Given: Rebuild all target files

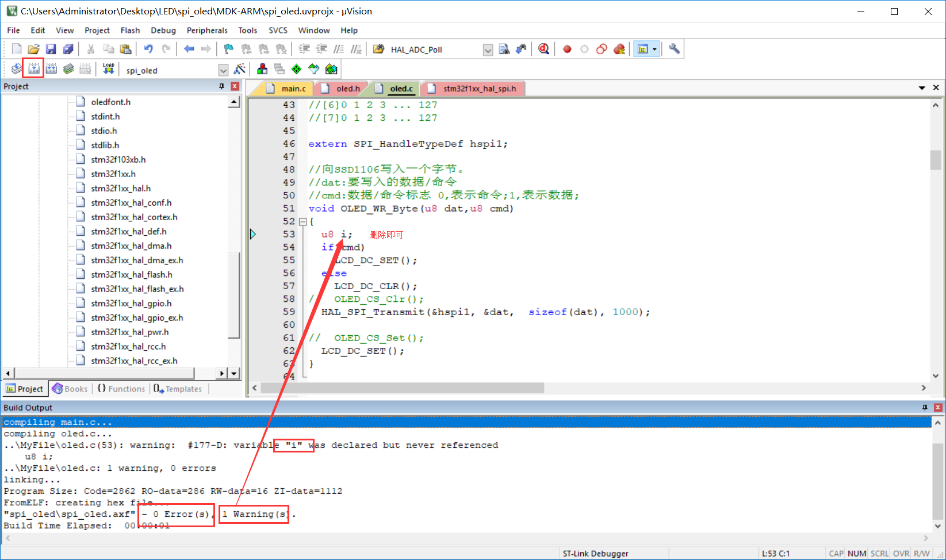Looking at the screenshot, I should (x=51, y=70).
